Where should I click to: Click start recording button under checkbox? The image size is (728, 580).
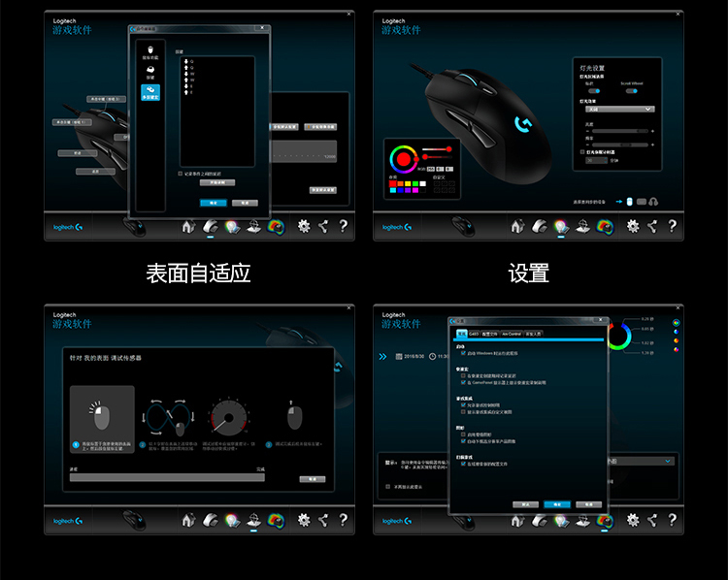click(x=217, y=182)
